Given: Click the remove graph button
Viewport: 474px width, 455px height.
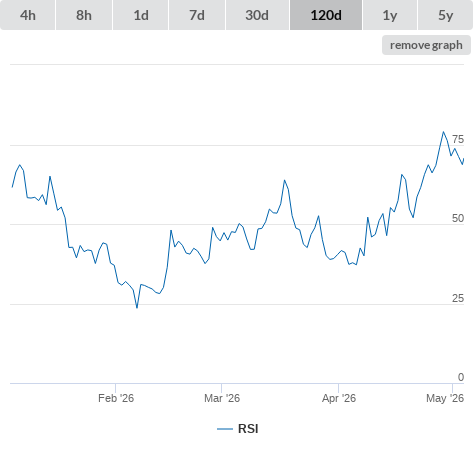Looking at the screenshot, I should point(426,45).
